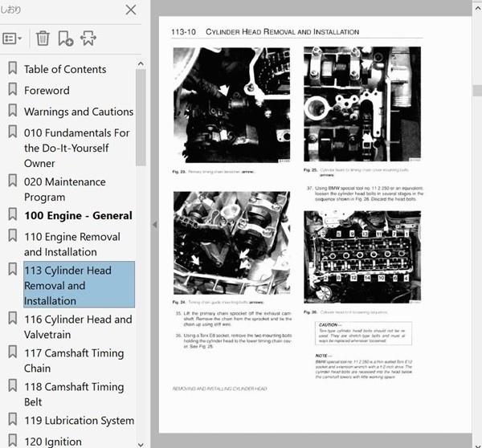Open 010 Fundamentals For the Do-It-Yourself Owner
This screenshot has height=448, width=482.
77,148
